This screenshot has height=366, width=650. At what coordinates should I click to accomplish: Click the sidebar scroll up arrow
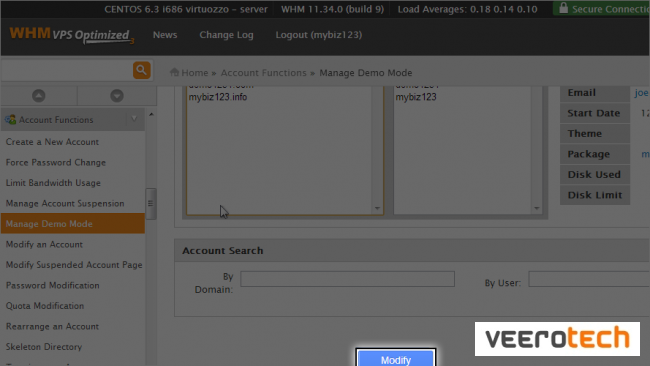coord(151,114)
